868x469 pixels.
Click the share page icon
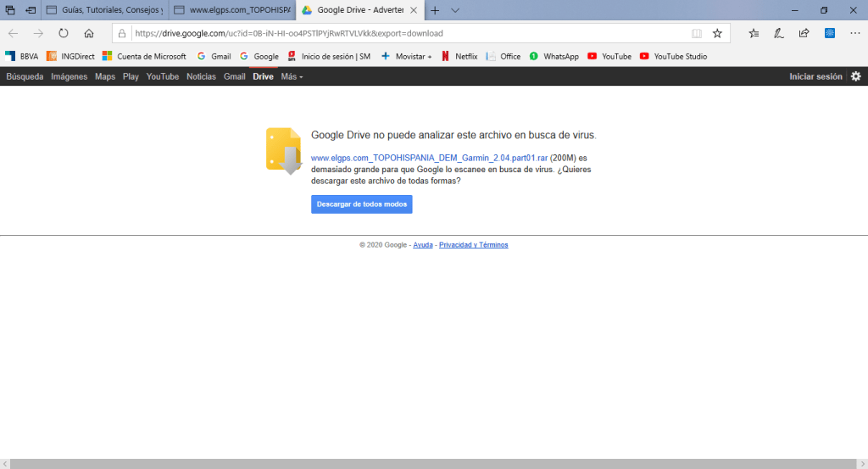pyautogui.click(x=804, y=33)
